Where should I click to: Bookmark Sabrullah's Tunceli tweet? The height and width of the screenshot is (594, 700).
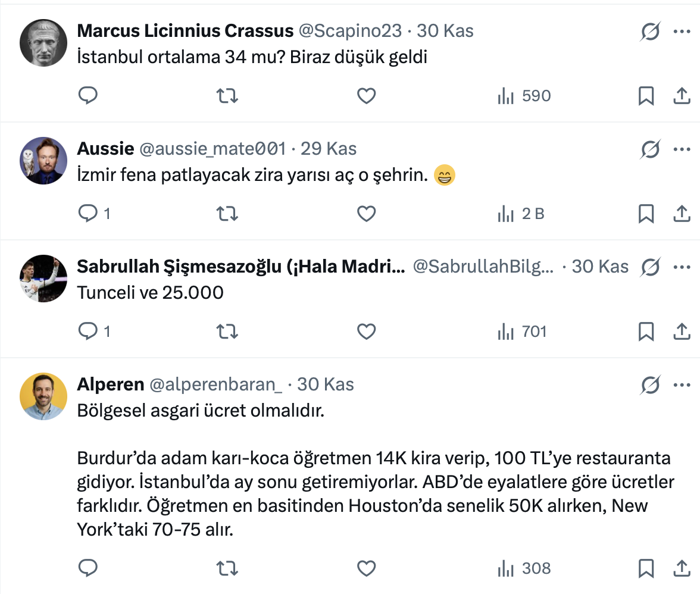(646, 332)
